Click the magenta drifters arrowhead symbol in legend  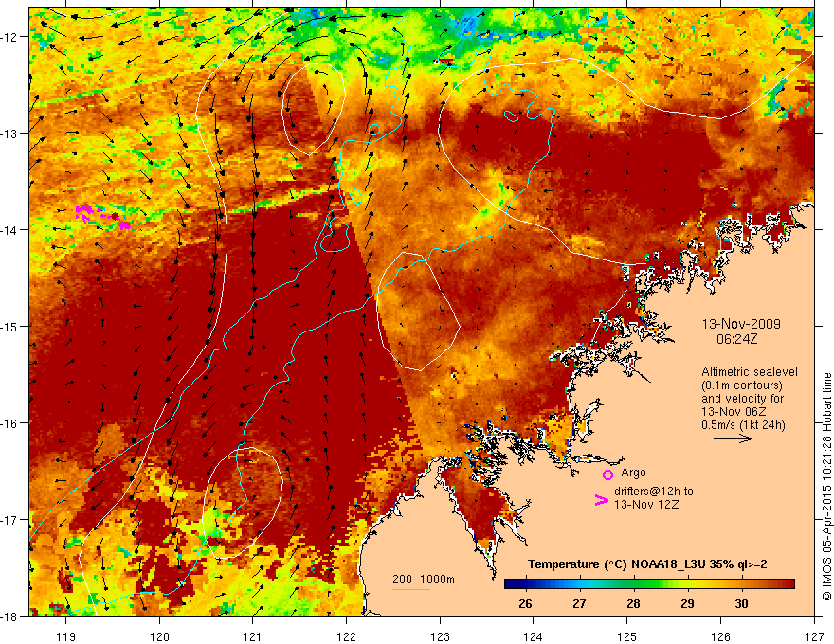[601, 500]
